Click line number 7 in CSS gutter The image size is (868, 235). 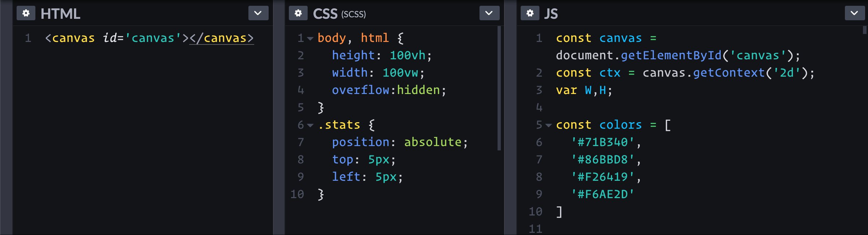(x=300, y=142)
